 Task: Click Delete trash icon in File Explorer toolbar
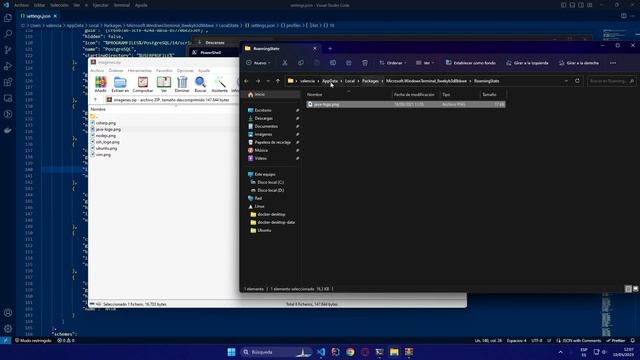365,63
